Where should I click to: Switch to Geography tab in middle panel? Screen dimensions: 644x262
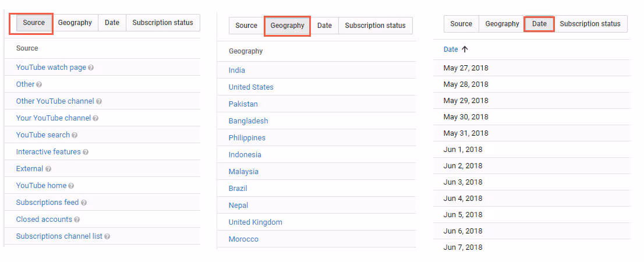tap(287, 26)
